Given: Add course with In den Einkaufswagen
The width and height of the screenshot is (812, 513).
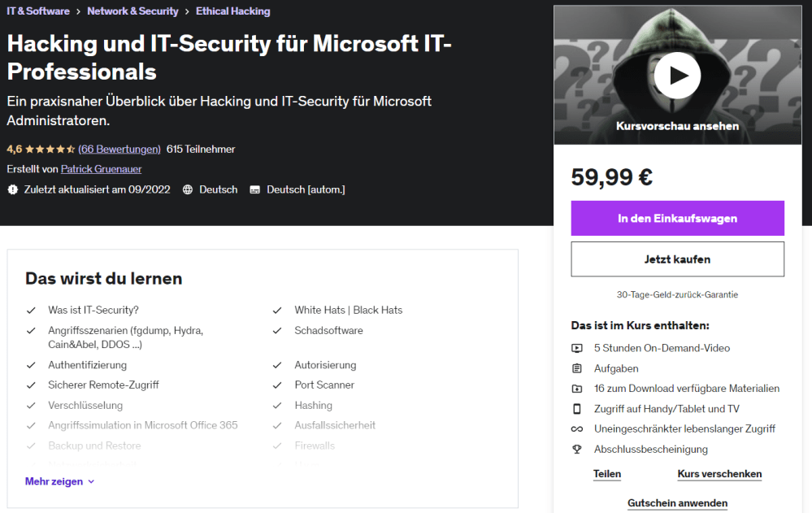Looking at the screenshot, I should pyautogui.click(x=677, y=219).
